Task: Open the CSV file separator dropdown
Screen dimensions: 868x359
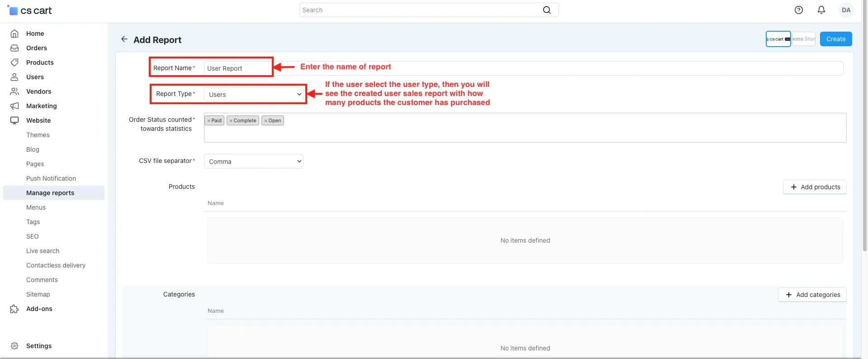Action: pos(253,161)
